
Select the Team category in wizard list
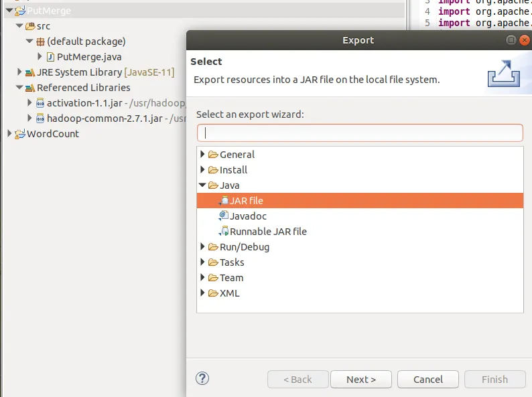coord(231,278)
